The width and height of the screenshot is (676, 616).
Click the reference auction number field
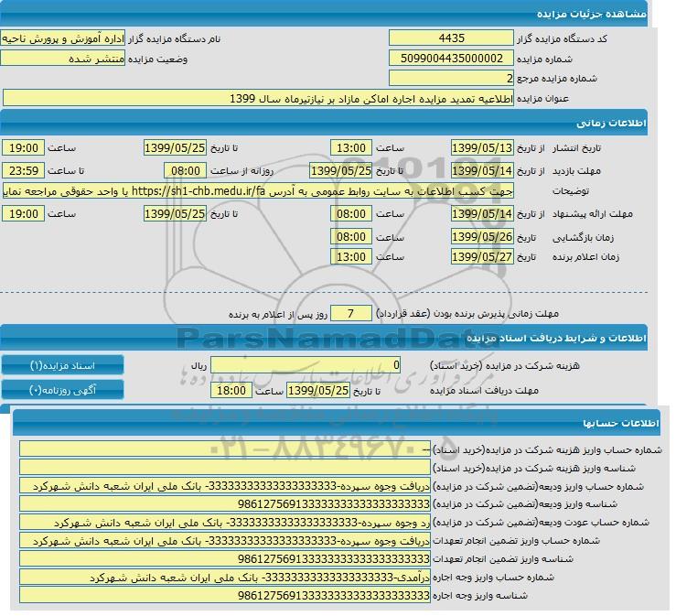(451, 78)
